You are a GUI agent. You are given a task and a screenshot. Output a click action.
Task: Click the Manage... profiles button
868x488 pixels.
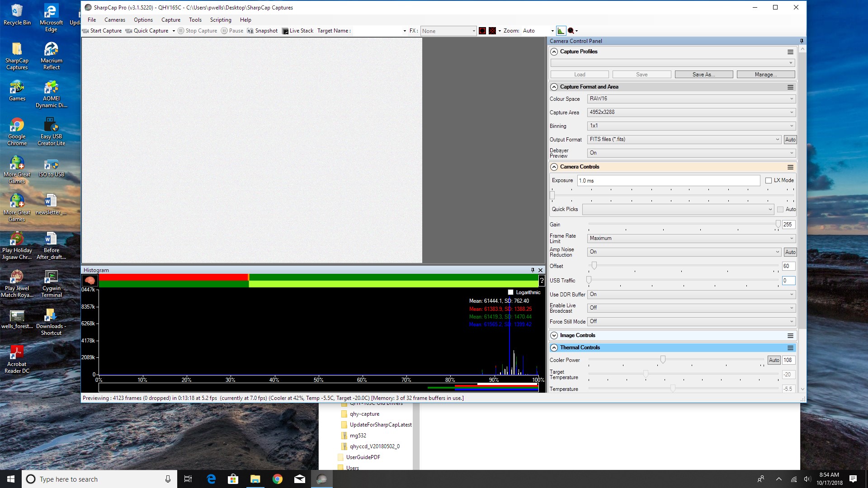765,75
